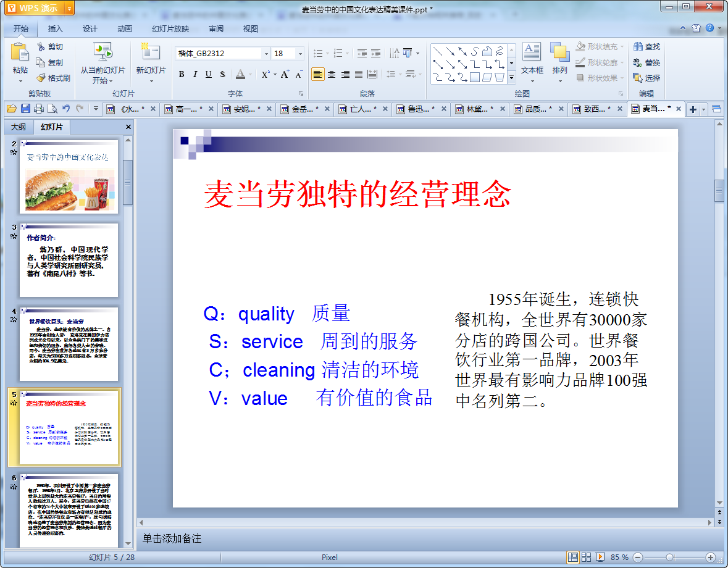The width and height of the screenshot is (728, 568).
Task: Toggle left text alignment
Action: point(317,74)
